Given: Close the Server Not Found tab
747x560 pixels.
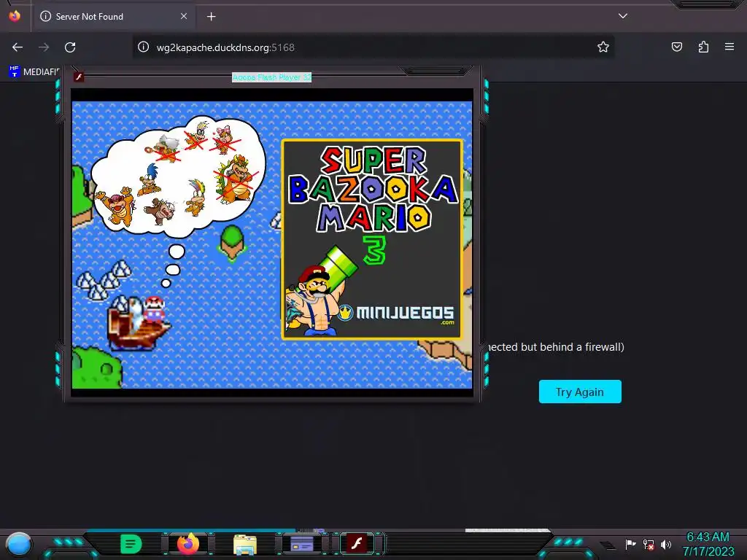Looking at the screenshot, I should click(184, 16).
